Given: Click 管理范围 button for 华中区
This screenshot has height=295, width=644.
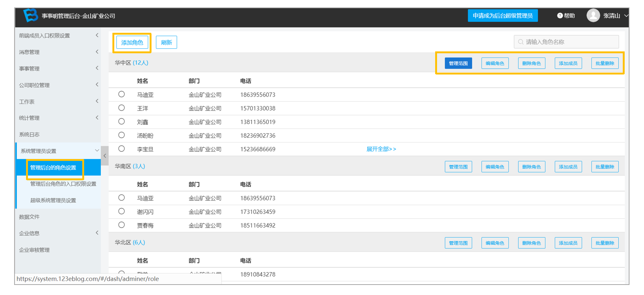Looking at the screenshot, I should click(x=458, y=63).
